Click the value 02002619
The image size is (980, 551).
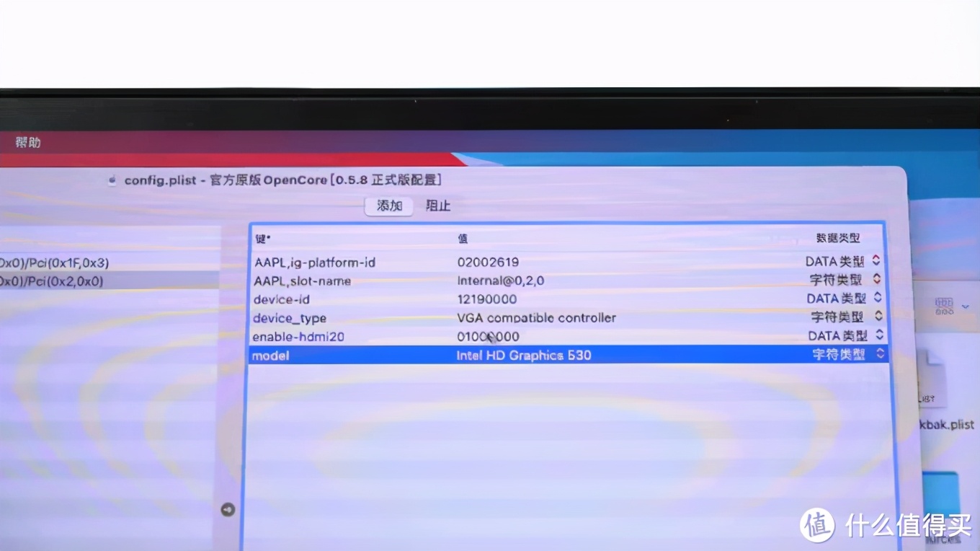[x=488, y=262]
